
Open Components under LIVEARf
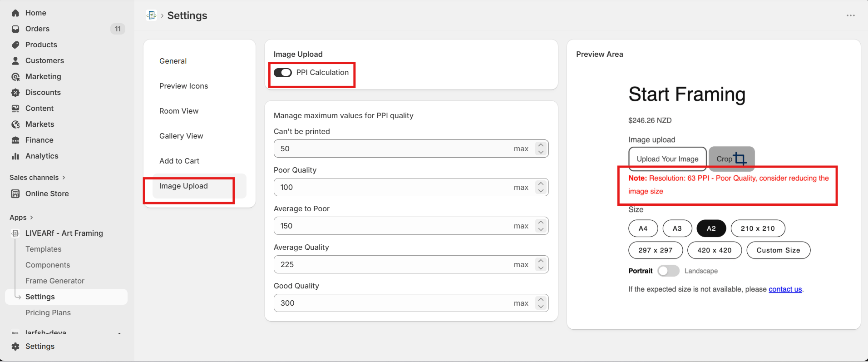click(x=48, y=265)
